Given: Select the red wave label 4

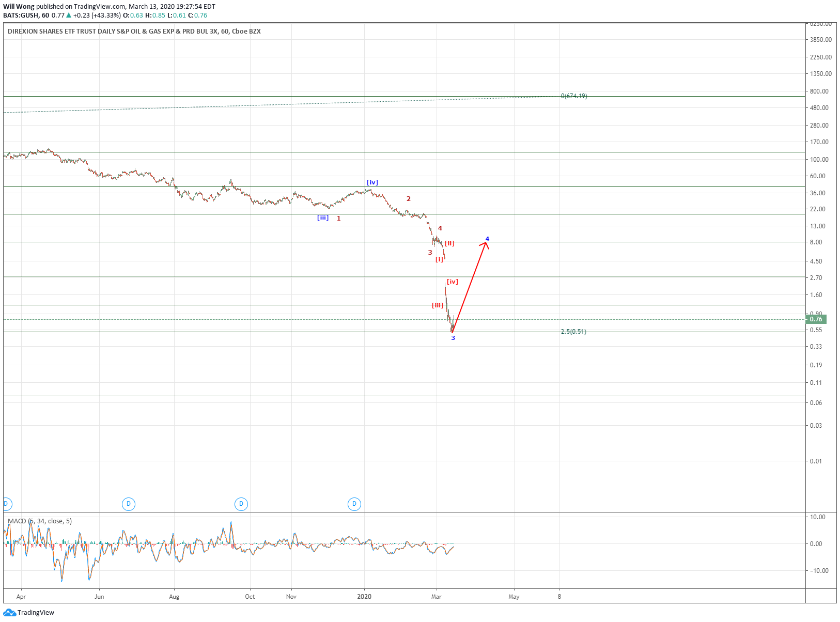Looking at the screenshot, I should 440,228.
